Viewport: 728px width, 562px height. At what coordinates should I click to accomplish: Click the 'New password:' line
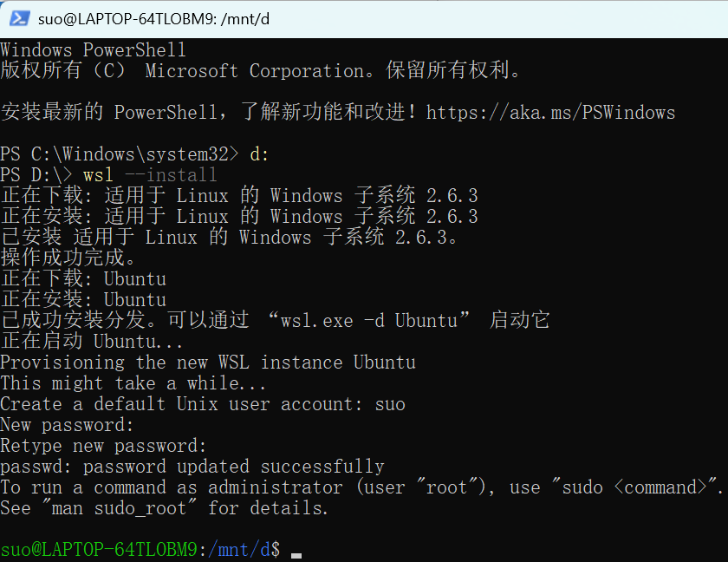point(67,425)
